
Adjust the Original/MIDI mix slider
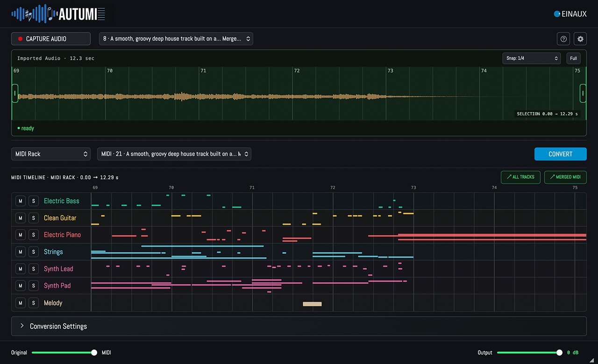[64, 352]
